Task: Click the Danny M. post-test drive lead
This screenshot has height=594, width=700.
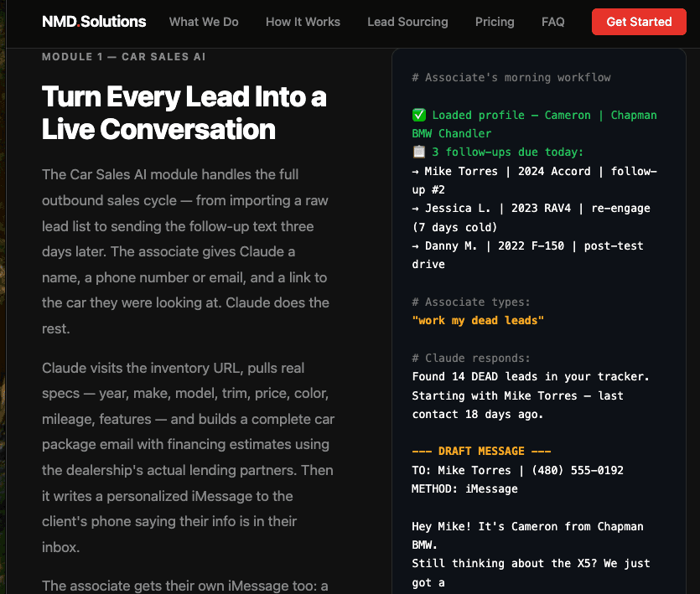Action: (x=526, y=247)
